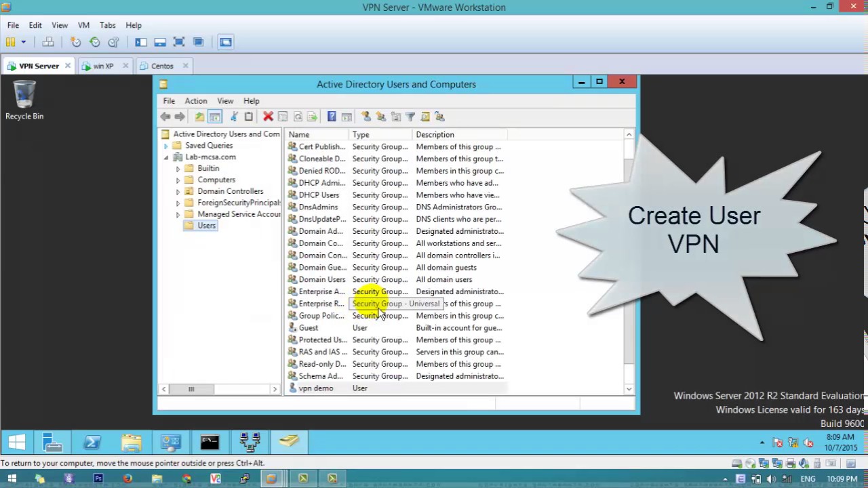The image size is (868, 488).
Task: Click the Export List icon
Action: (312, 117)
